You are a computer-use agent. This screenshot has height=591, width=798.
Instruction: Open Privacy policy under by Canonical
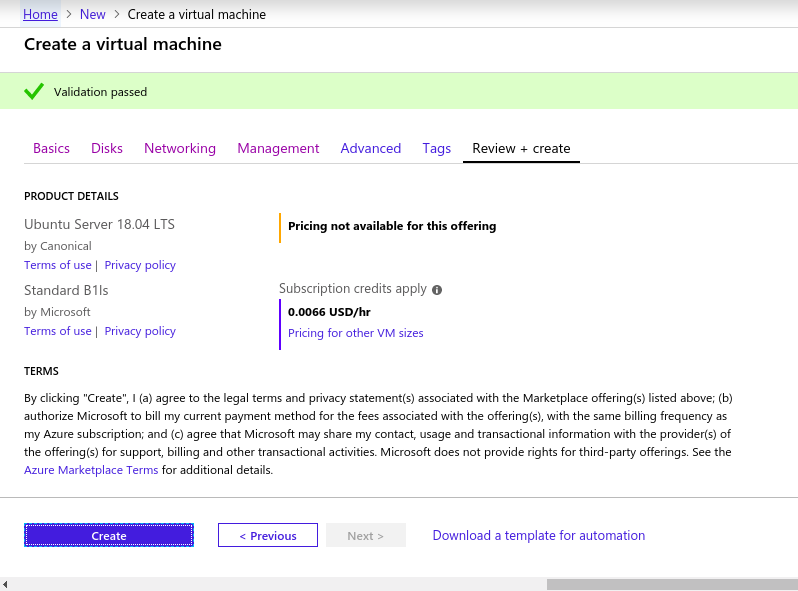[x=140, y=265]
